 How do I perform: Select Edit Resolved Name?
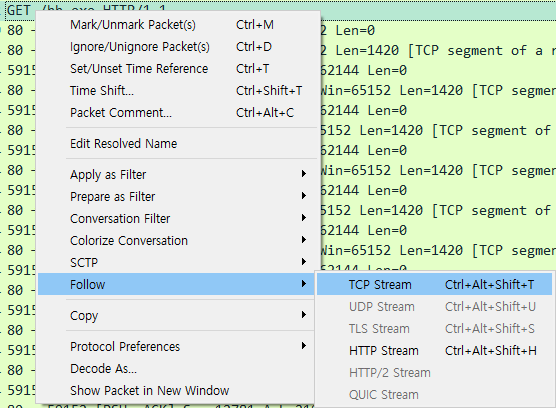click(176, 144)
